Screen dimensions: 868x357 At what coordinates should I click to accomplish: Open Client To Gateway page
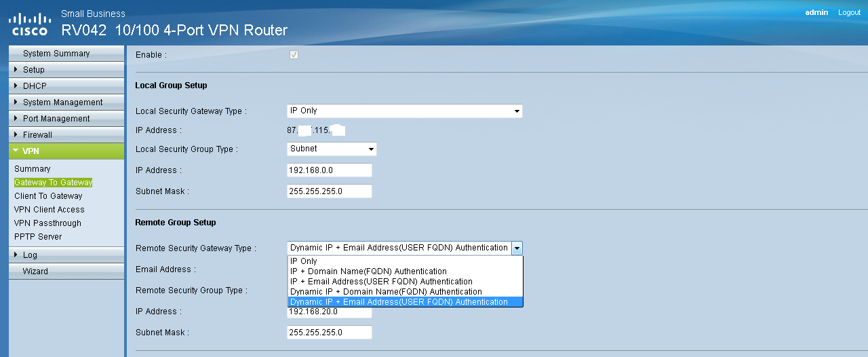[48, 196]
